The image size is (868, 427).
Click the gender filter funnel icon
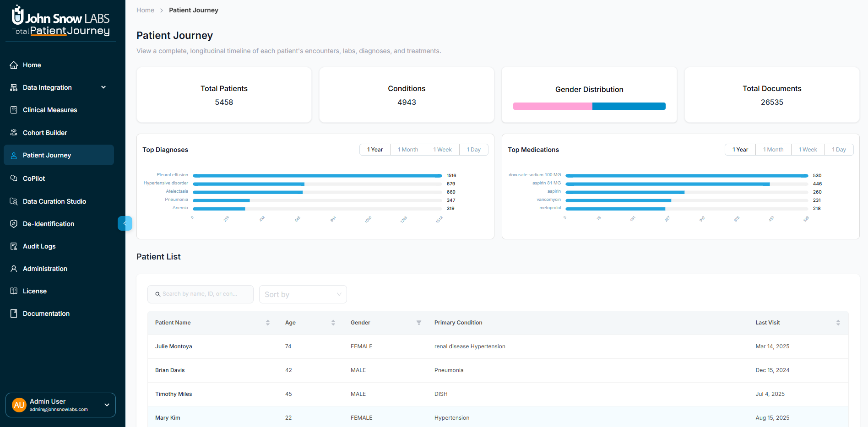418,323
